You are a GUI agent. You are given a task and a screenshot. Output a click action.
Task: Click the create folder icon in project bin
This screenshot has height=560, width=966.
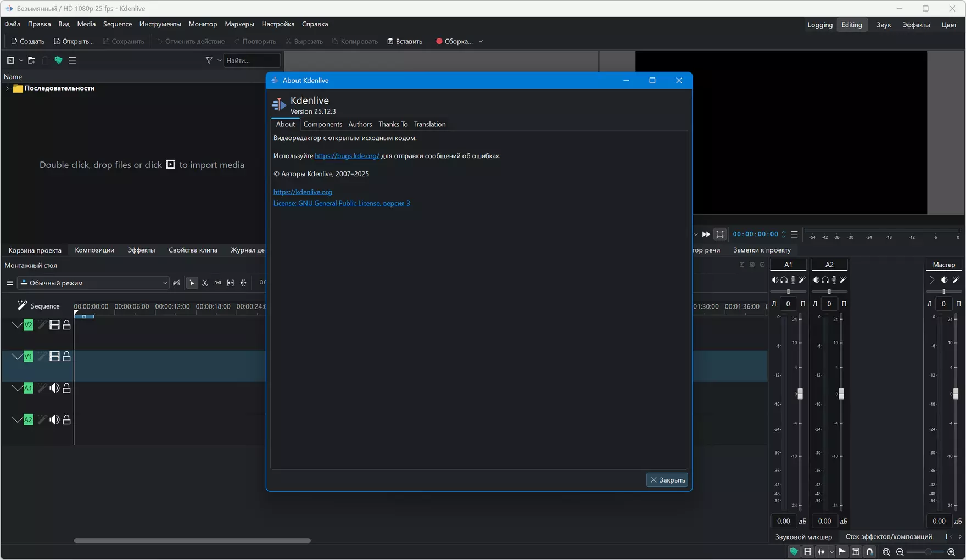[32, 60]
